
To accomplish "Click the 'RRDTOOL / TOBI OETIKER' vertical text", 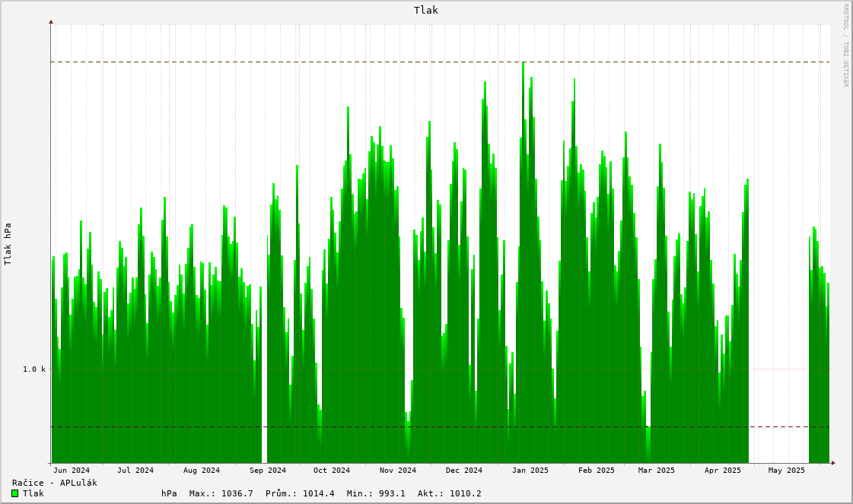I will [845, 45].
